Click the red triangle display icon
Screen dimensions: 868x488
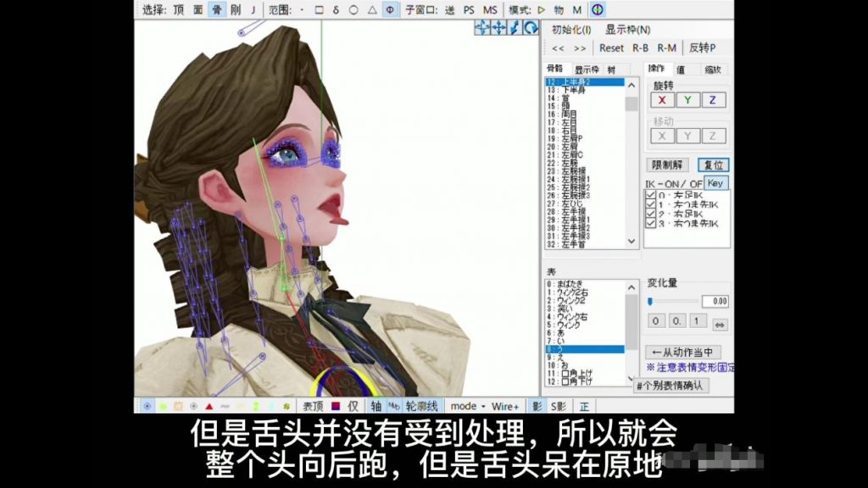coord(209,407)
